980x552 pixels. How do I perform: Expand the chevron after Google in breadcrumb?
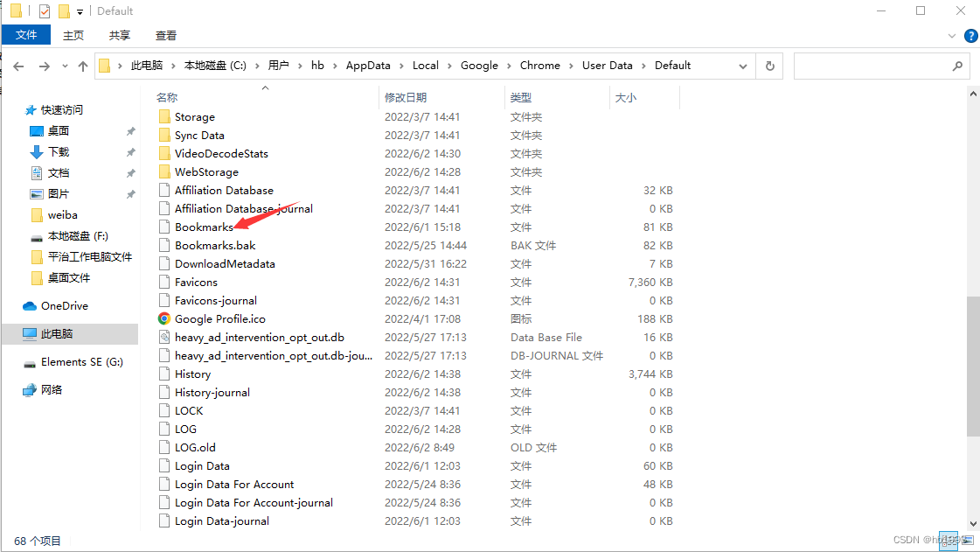509,66
